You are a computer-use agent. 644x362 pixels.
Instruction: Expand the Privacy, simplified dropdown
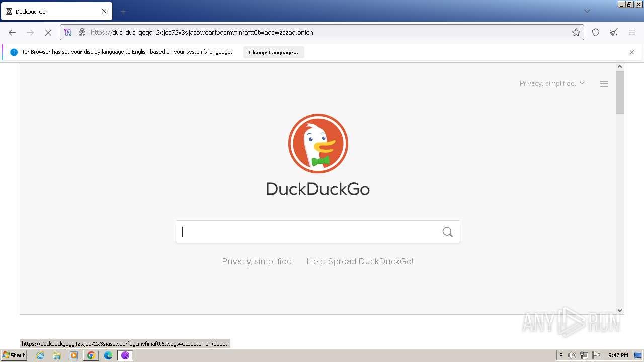(x=552, y=83)
